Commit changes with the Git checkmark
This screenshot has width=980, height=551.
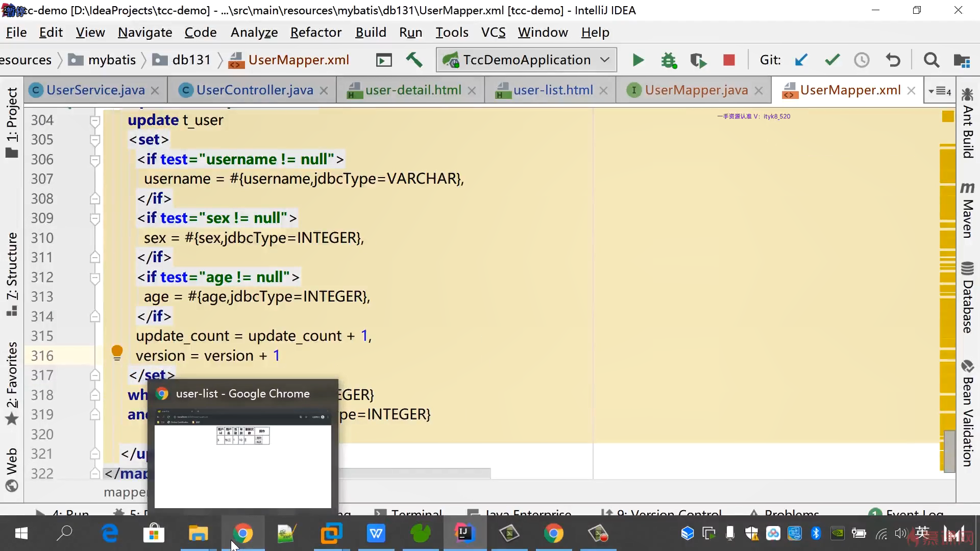pos(832,60)
